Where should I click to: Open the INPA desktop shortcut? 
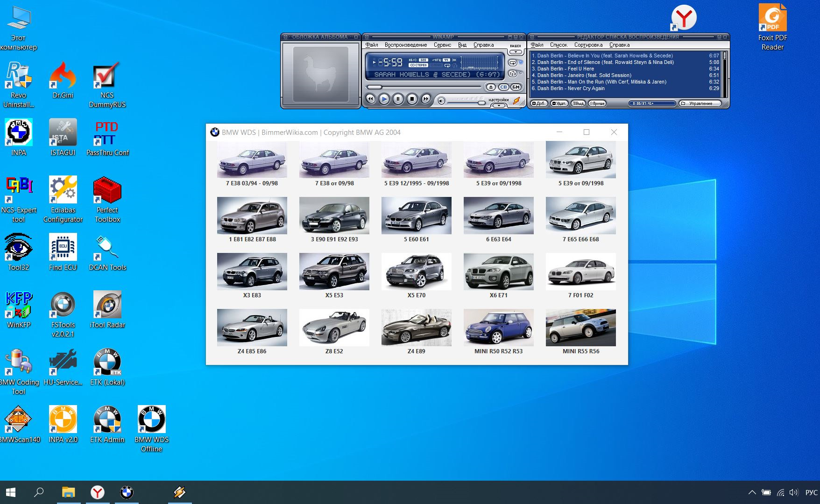pos(19,137)
